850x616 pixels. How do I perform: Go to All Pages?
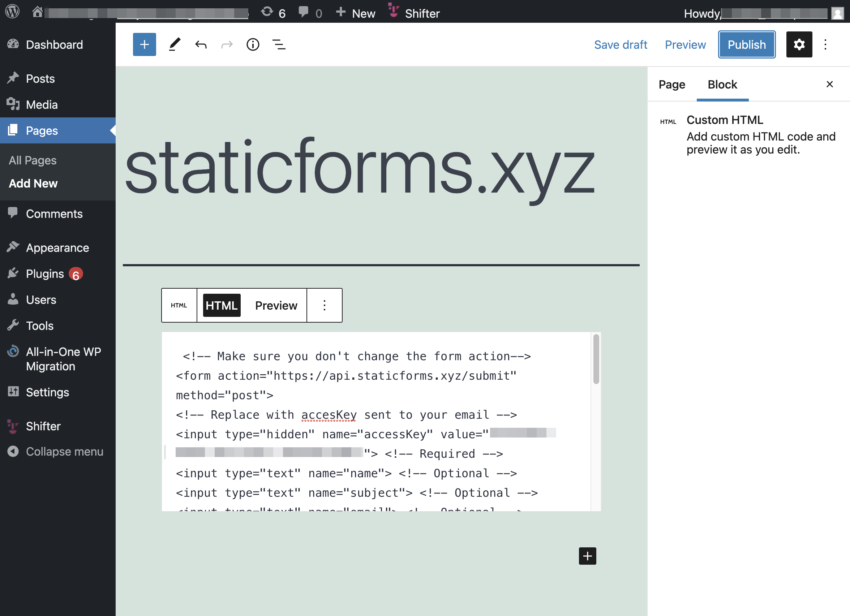pyautogui.click(x=33, y=160)
